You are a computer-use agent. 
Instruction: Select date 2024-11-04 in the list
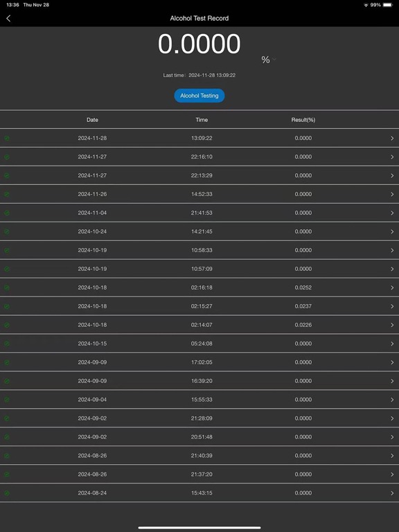click(92, 213)
